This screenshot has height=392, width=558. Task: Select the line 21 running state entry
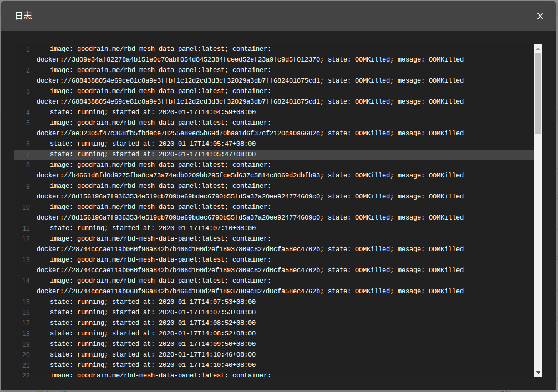coord(153,365)
